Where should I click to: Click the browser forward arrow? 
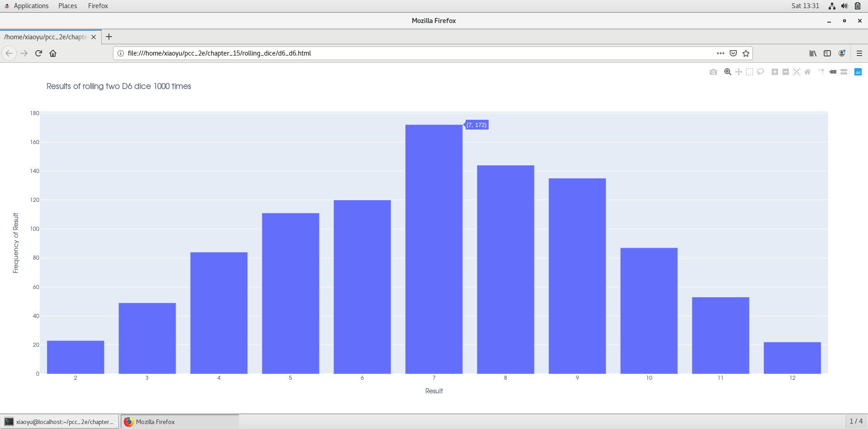click(x=24, y=53)
